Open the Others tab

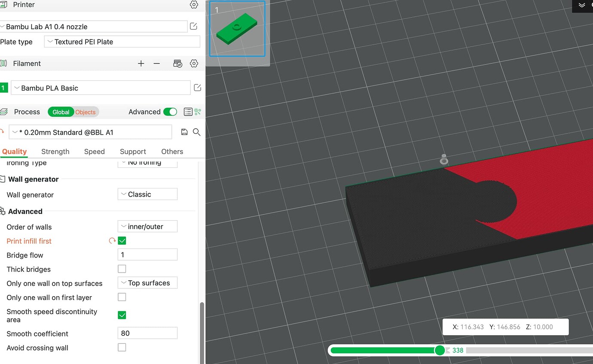172,152
